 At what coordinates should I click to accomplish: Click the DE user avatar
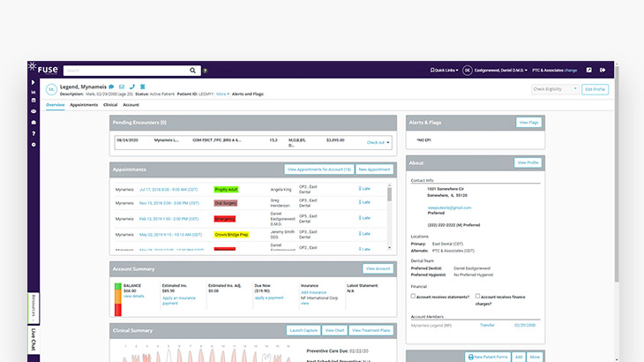coord(467,71)
